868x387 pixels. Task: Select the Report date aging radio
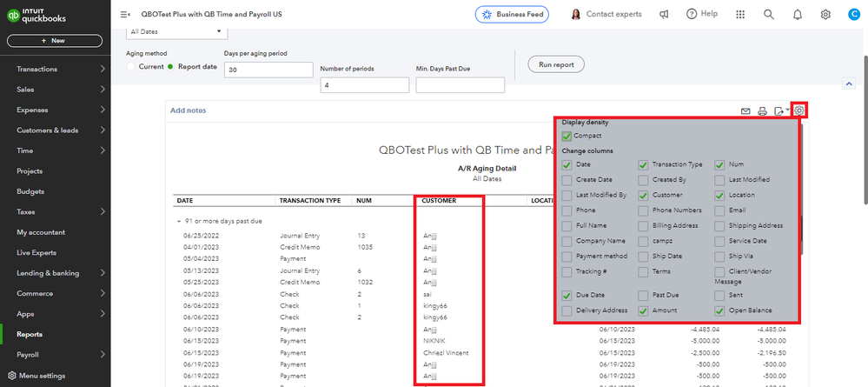pyautogui.click(x=170, y=67)
